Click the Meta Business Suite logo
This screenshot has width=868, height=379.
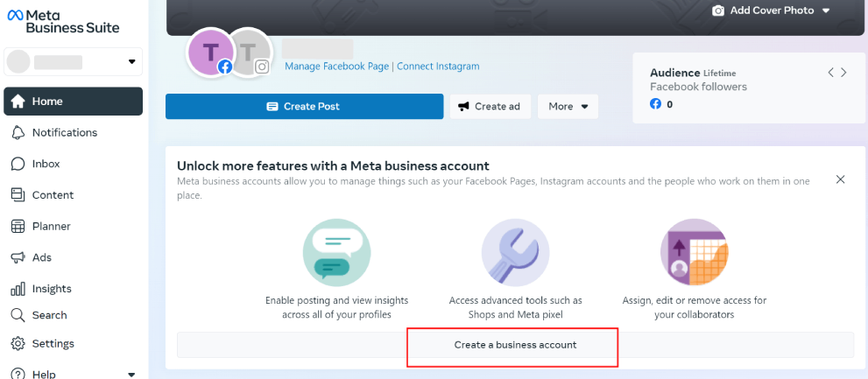[x=64, y=21]
